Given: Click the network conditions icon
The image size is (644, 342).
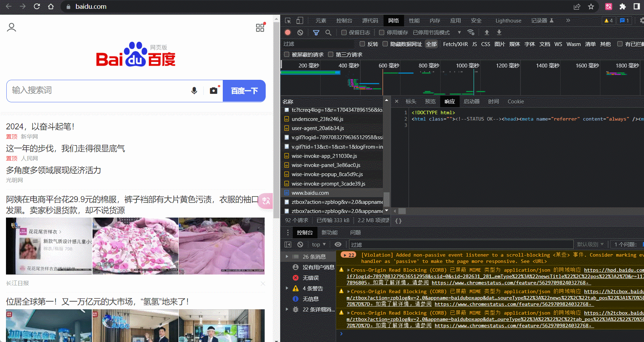Looking at the screenshot, I should pos(471,32).
